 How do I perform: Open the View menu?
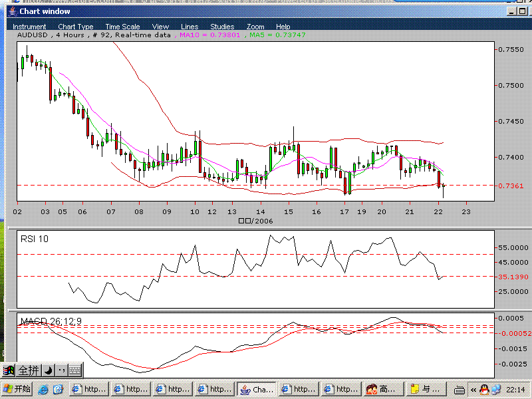point(160,27)
